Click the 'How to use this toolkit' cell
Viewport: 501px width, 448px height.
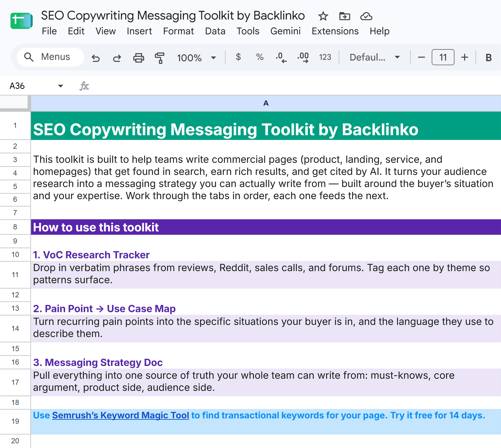tap(266, 227)
